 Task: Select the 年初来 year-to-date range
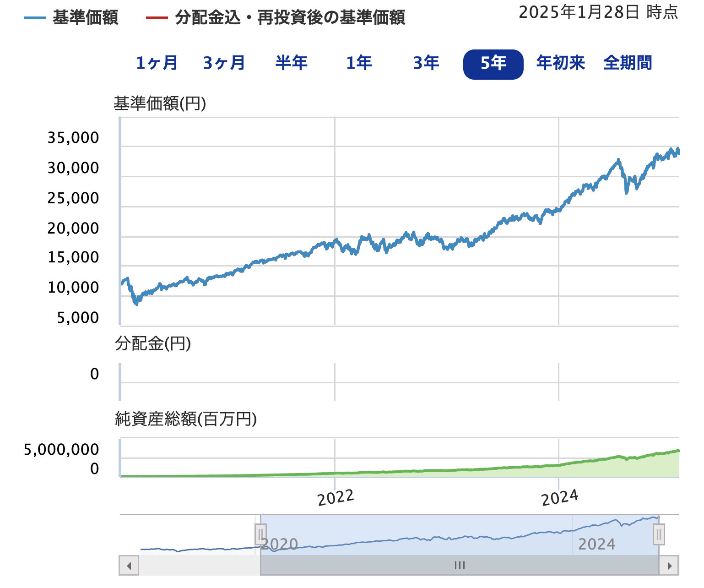point(560,63)
